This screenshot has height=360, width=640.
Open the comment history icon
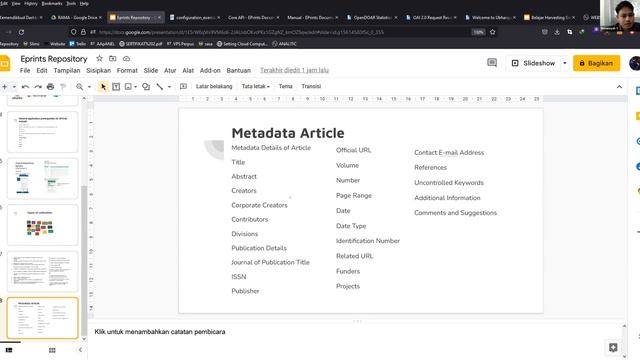[492, 63]
